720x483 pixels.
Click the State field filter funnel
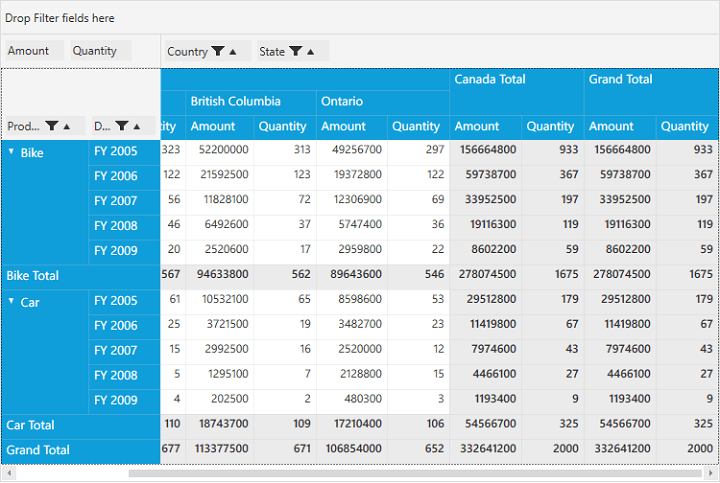coord(295,52)
